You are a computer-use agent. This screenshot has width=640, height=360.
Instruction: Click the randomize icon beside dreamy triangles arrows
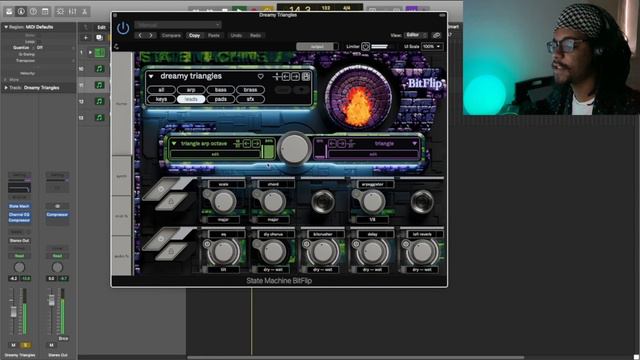[x=276, y=76]
